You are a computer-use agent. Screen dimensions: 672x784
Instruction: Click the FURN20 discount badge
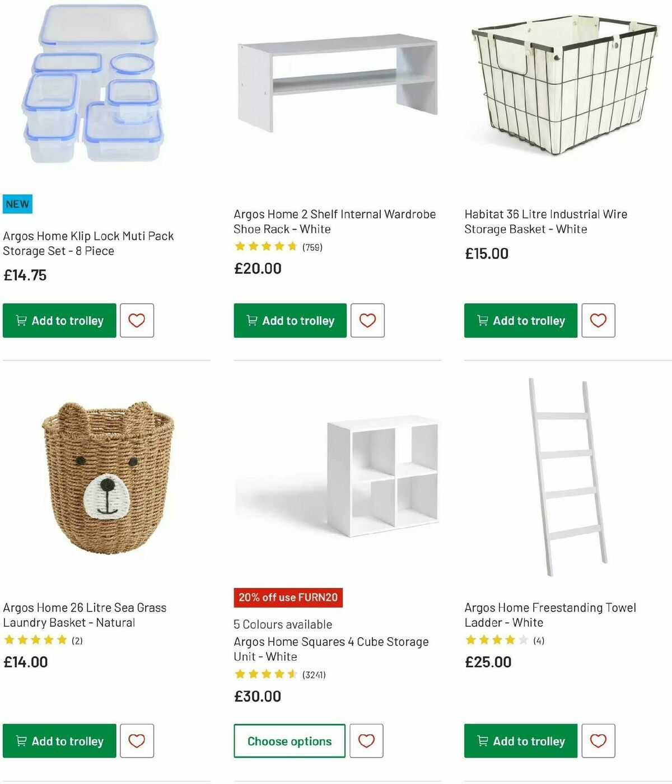(288, 598)
